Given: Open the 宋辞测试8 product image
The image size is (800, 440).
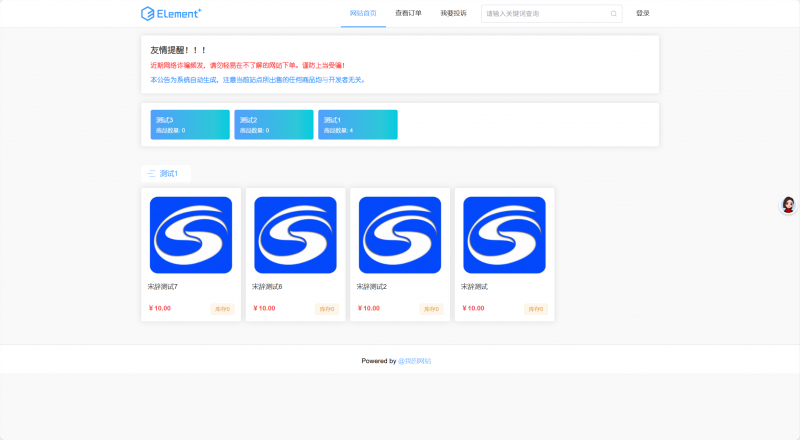Looking at the screenshot, I should click(295, 235).
